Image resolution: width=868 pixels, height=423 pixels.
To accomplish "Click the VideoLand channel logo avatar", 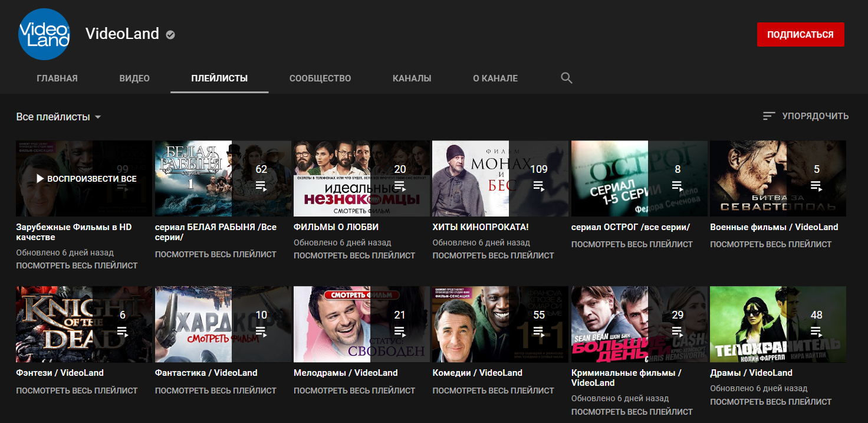I will point(44,34).
